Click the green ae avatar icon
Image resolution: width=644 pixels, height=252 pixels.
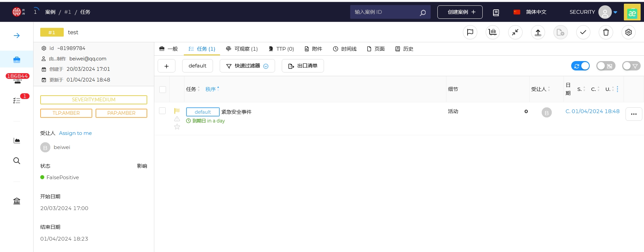(632, 12)
